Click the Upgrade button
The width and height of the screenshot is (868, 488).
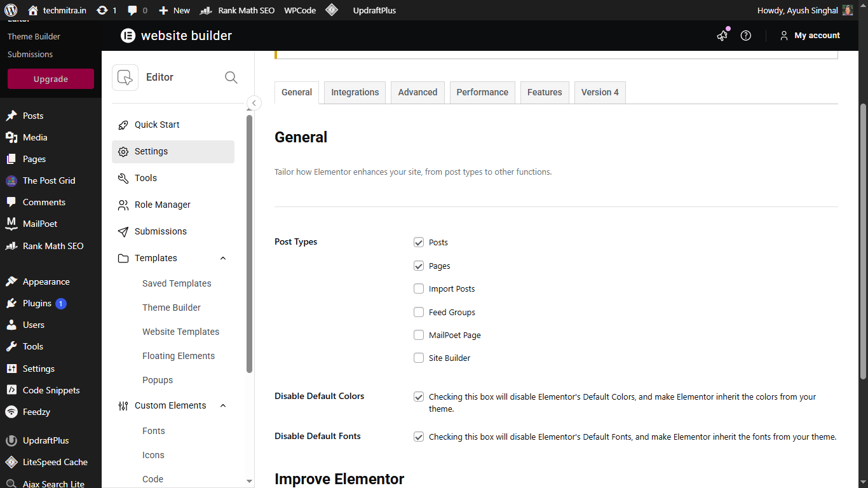[x=50, y=78]
